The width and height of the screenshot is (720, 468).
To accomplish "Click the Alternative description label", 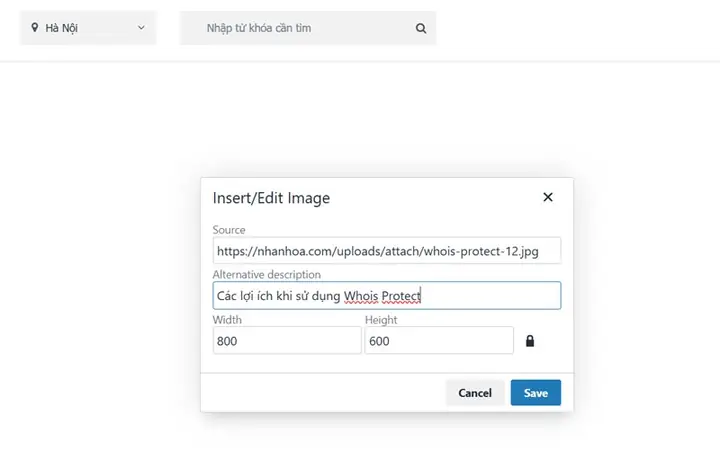I will coord(266,274).
